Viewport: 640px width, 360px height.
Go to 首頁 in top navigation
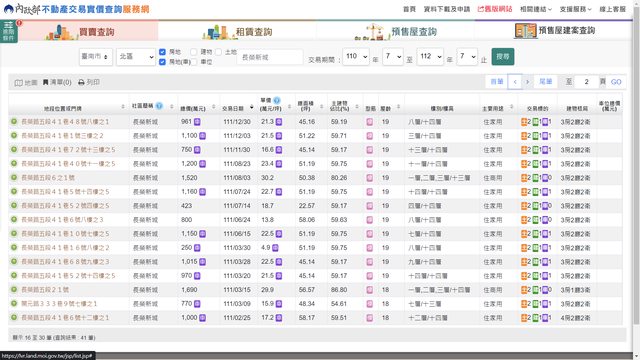(409, 9)
